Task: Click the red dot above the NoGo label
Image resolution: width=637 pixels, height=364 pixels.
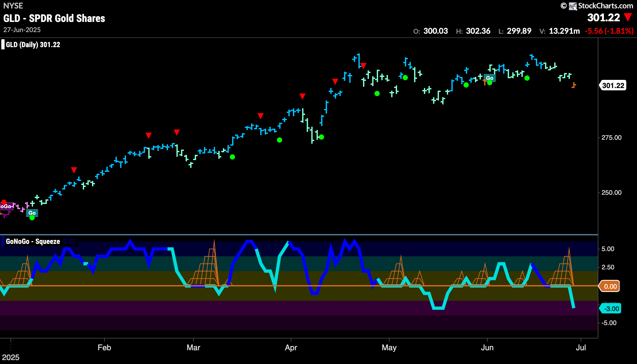Action: point(4,202)
